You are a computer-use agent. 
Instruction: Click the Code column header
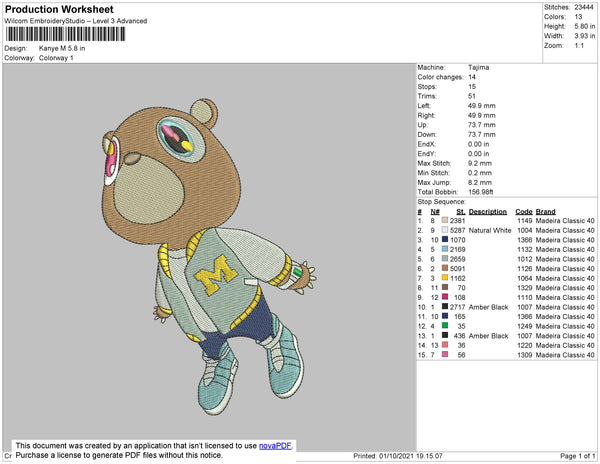524,212
